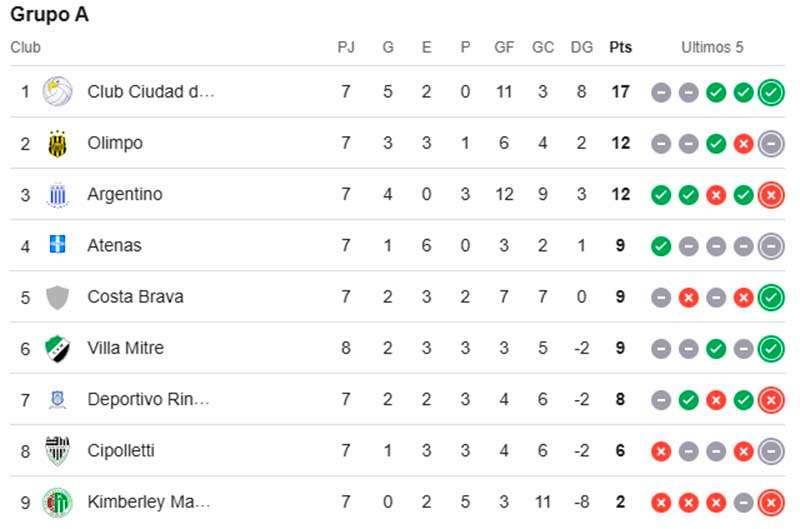The width and height of the screenshot is (800, 529).
Task: Click the Costa Brava gray shield icon
Action: click(x=57, y=297)
